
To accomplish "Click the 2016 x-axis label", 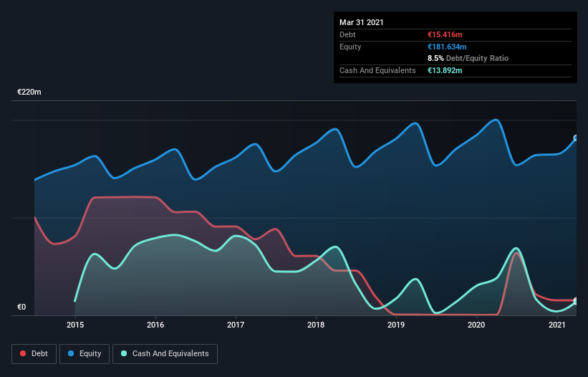I will coord(155,325).
